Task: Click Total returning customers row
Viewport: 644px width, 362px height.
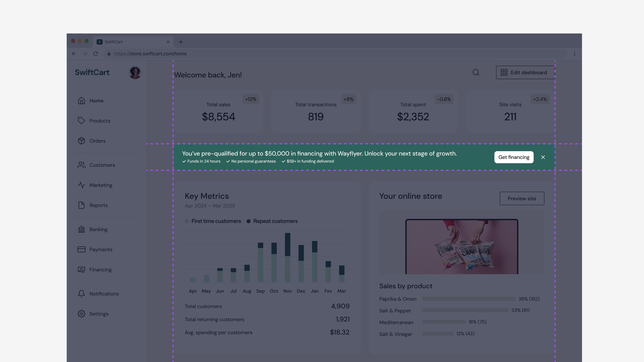Action: pyautogui.click(x=267, y=319)
